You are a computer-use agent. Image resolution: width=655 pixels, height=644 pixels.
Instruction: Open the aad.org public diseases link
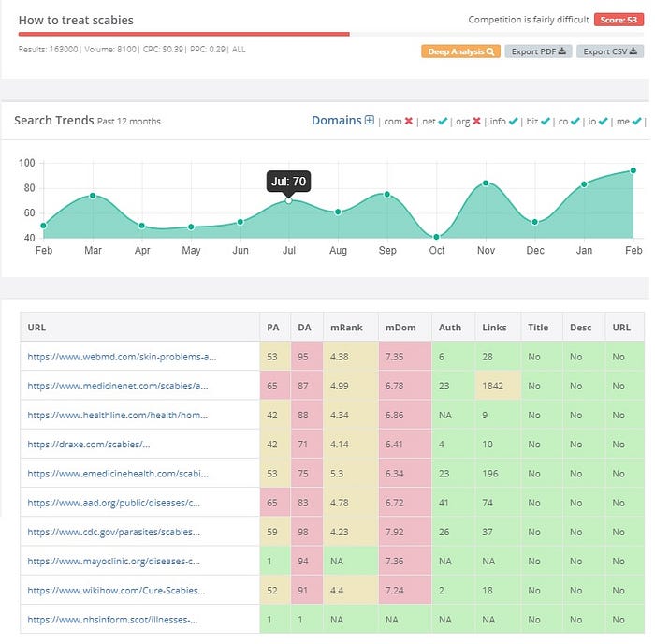click(x=113, y=503)
